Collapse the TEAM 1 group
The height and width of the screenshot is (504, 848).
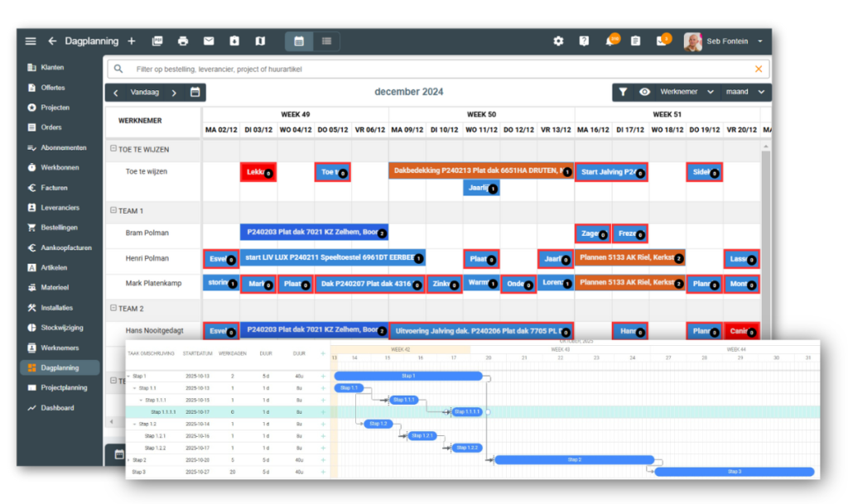[x=113, y=211]
